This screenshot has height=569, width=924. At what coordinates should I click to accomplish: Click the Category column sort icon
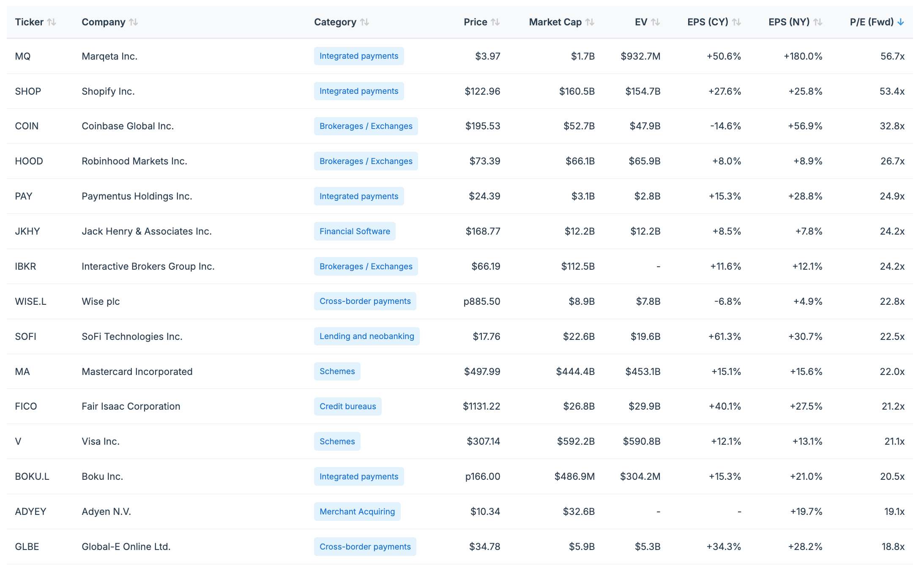click(x=365, y=22)
